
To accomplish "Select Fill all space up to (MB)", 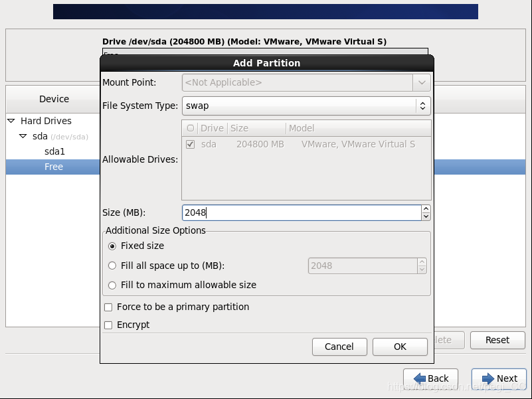I will (x=112, y=266).
